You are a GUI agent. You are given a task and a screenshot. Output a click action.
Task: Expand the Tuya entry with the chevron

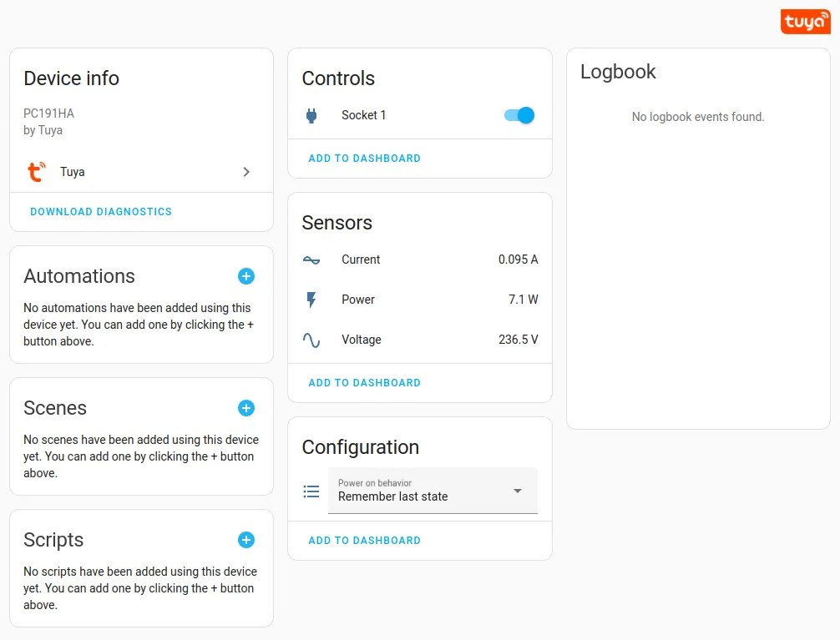coord(246,172)
